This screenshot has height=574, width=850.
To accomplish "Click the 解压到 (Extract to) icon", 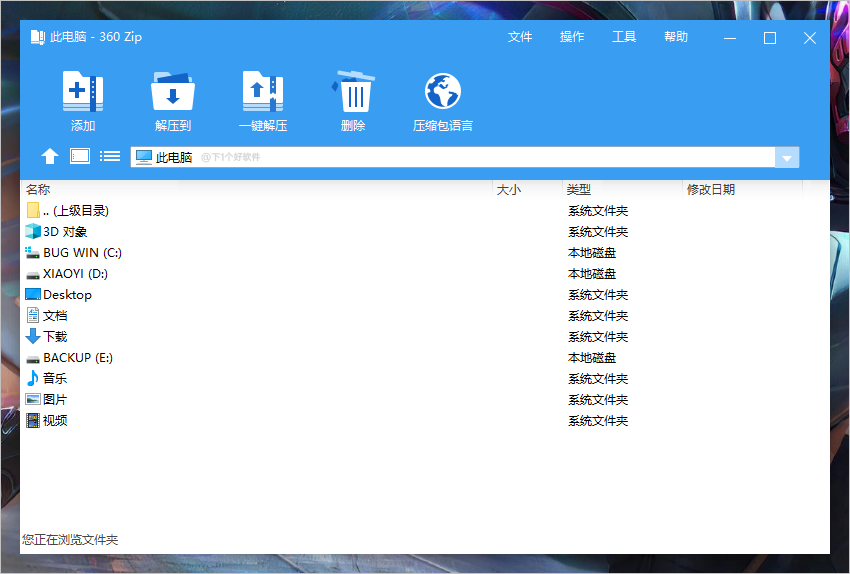I will (173, 92).
